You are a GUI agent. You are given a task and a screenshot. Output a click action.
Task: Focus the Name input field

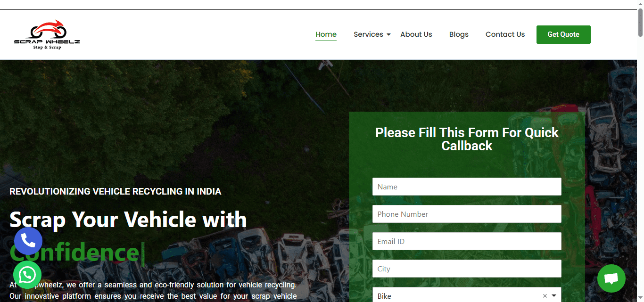pos(467,187)
